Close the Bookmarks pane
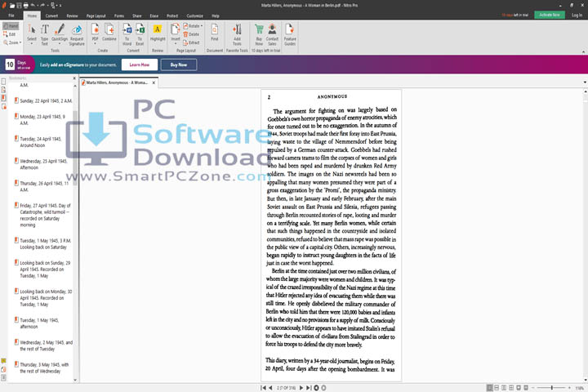 (x=73, y=78)
